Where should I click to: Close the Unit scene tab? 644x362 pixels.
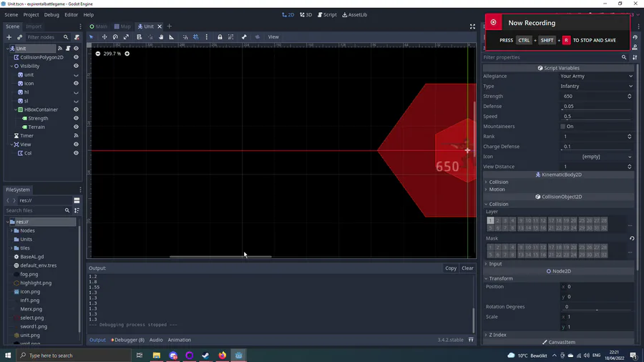pyautogui.click(x=160, y=26)
